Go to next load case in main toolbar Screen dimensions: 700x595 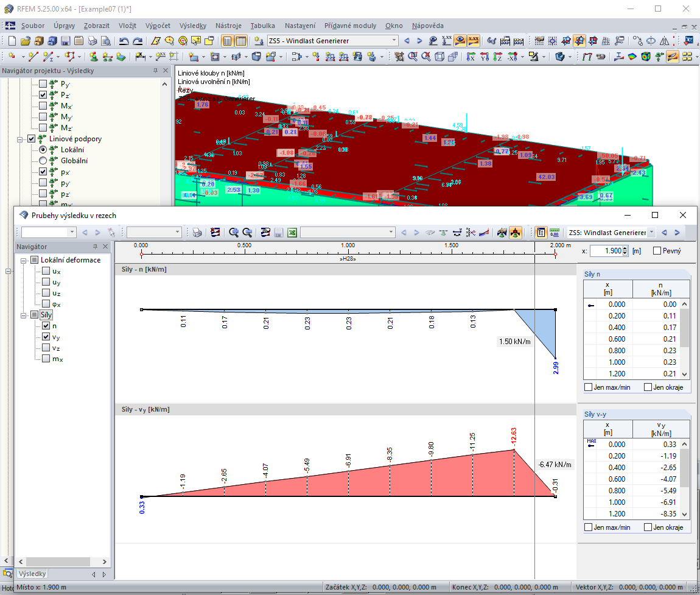(419, 41)
